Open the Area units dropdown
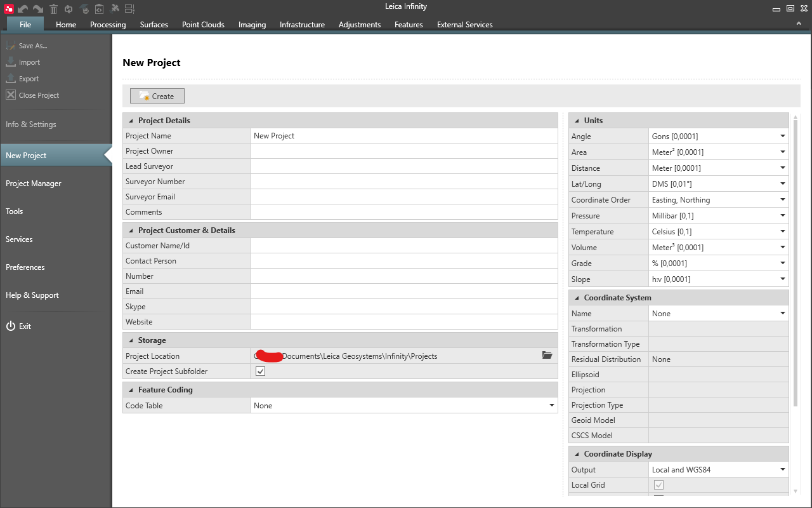The height and width of the screenshot is (508, 812). (x=783, y=152)
